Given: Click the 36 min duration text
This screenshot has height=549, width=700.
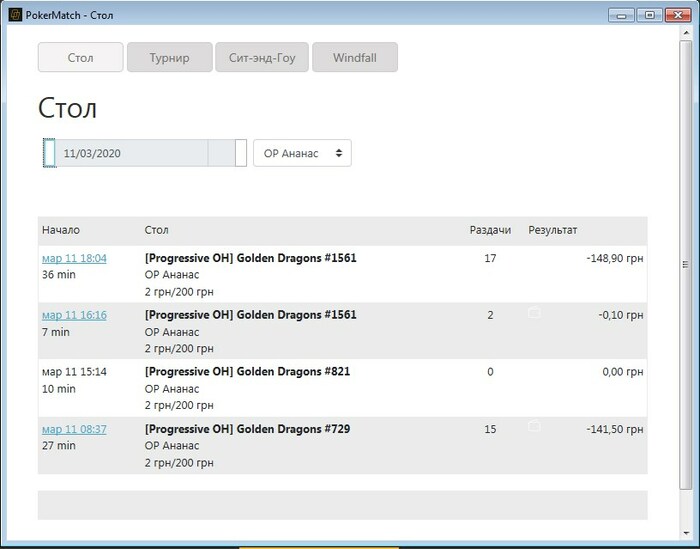Looking at the screenshot, I should (x=59, y=274).
